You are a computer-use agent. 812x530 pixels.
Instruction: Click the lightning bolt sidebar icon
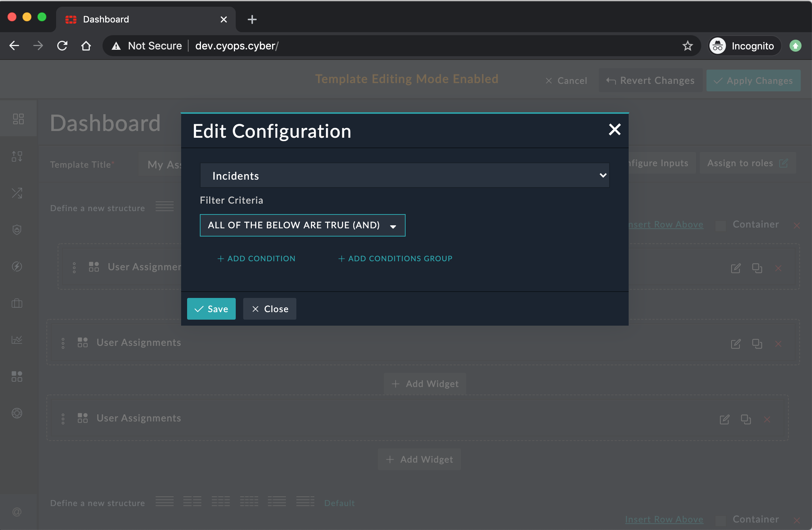click(17, 266)
